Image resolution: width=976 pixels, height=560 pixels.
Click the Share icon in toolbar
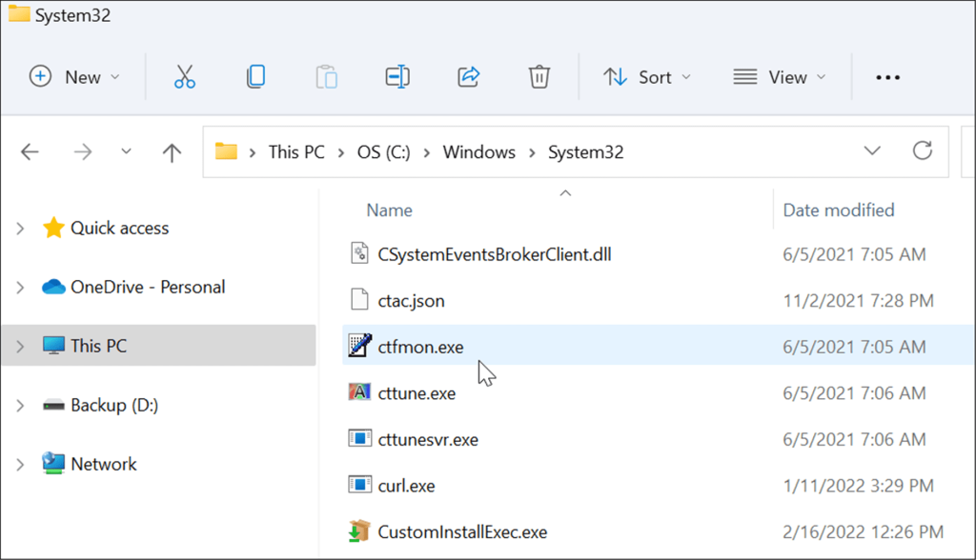click(469, 77)
